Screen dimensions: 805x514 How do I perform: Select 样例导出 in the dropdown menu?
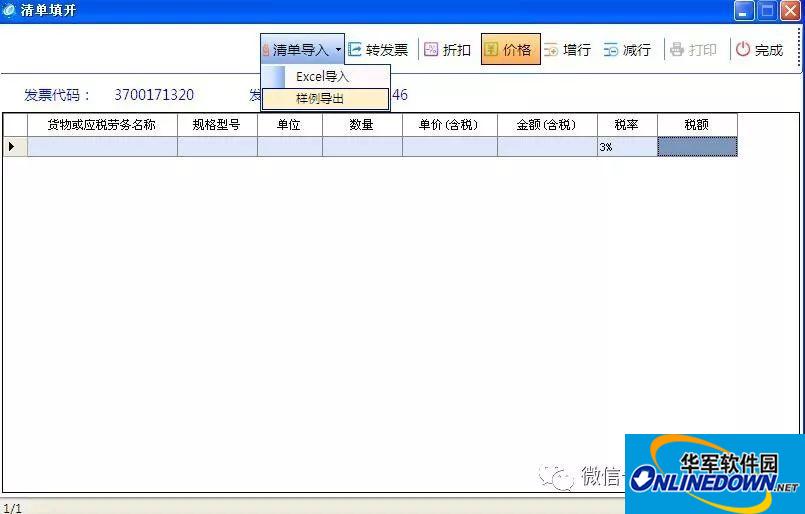tap(320, 99)
